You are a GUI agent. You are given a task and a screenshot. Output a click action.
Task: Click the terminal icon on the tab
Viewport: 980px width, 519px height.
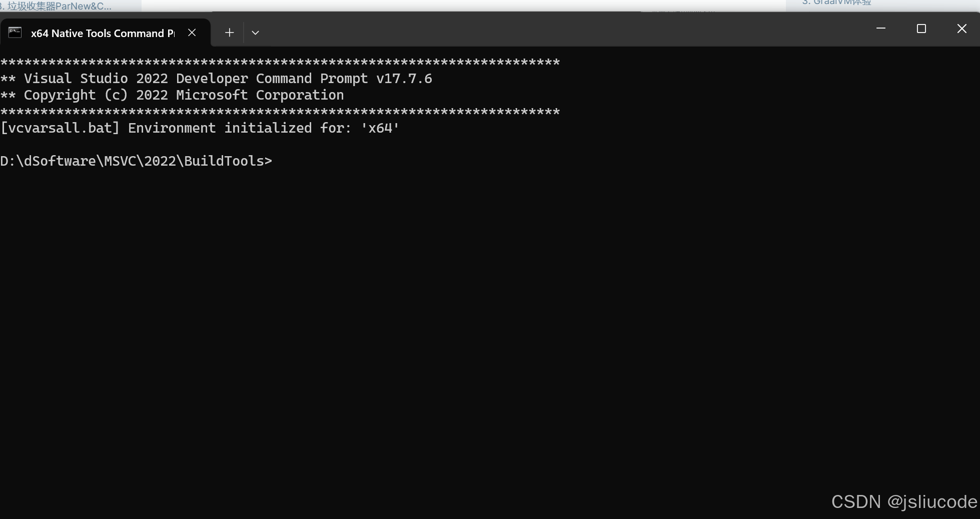[x=15, y=33]
